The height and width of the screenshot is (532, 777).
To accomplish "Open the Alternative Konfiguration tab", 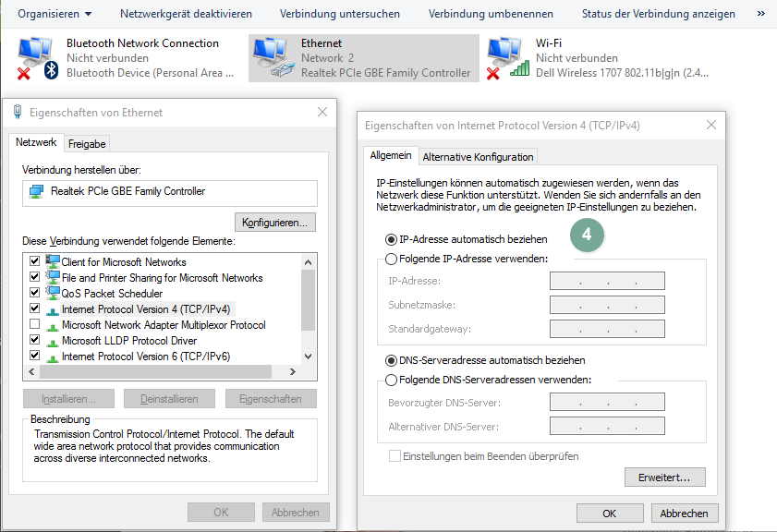I will pos(478,157).
